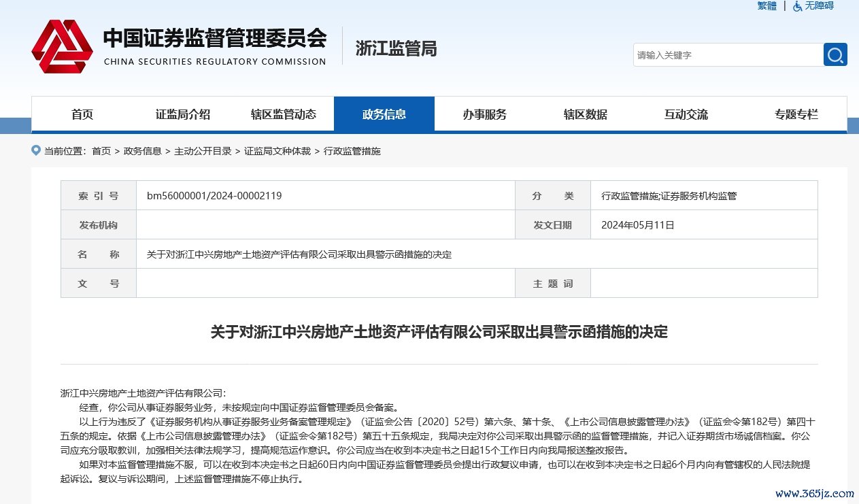Select the 辖区监管动态 menu item
The image size is (859, 504).
[284, 114]
